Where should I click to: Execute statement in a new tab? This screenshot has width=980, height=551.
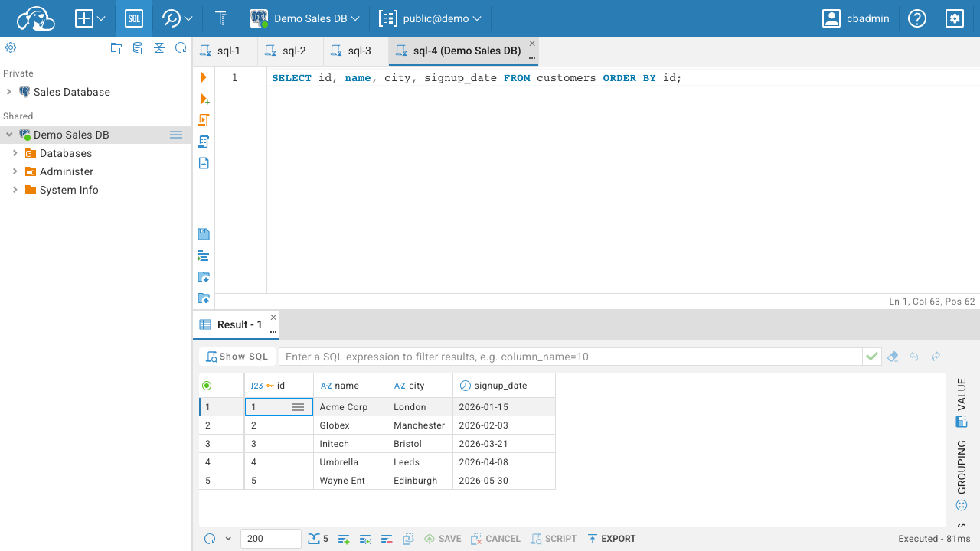click(x=204, y=99)
